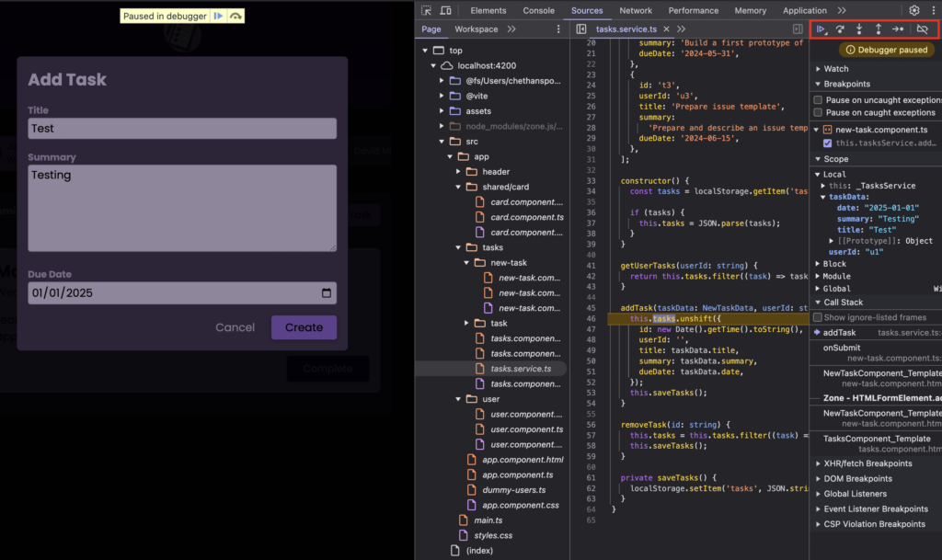Enable Pause on uncaught exceptions
The width and height of the screenshot is (942, 560).
[818, 99]
